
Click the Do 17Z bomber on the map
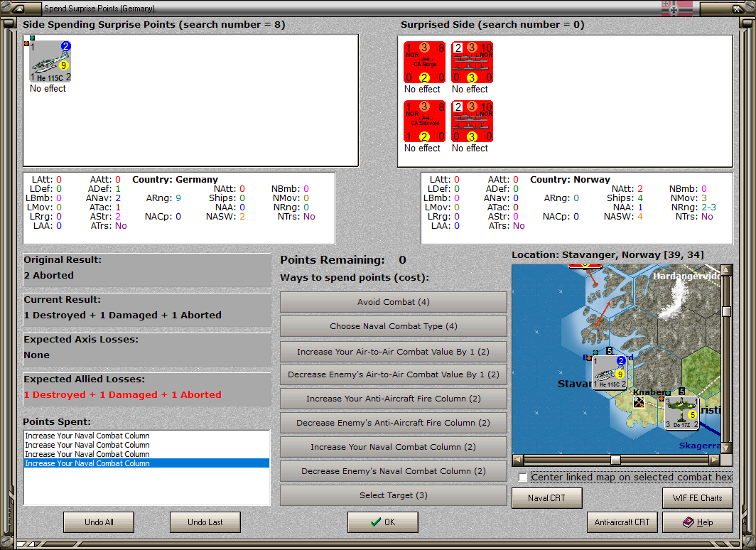(681, 413)
